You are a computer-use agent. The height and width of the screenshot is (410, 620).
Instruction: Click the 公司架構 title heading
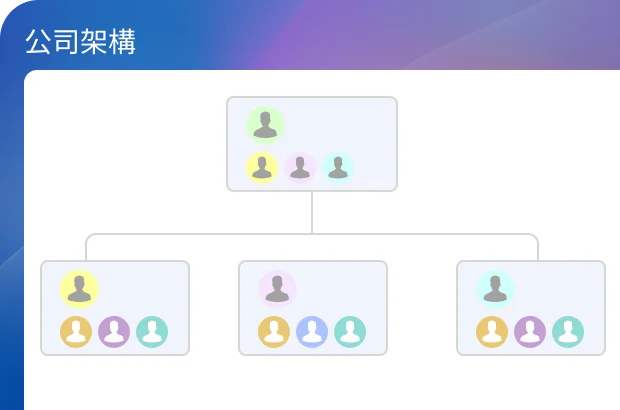point(81,42)
